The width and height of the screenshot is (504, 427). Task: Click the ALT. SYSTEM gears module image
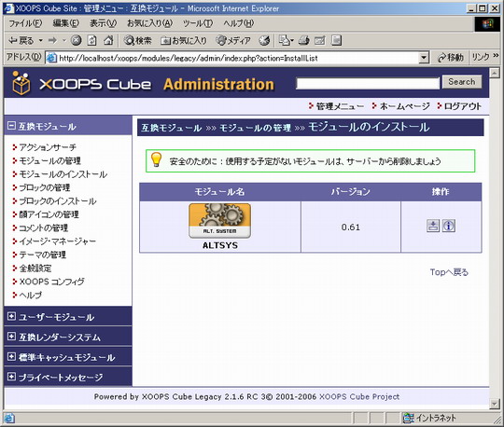click(220, 221)
